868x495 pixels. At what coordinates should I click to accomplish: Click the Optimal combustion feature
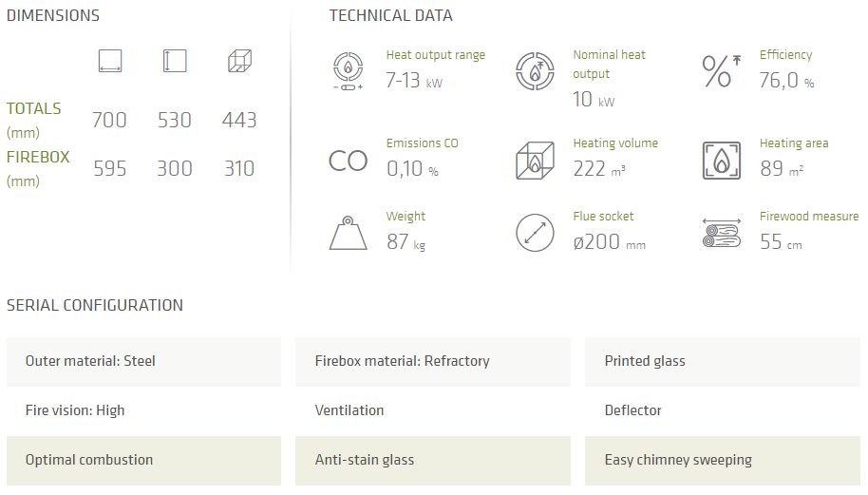click(x=143, y=460)
